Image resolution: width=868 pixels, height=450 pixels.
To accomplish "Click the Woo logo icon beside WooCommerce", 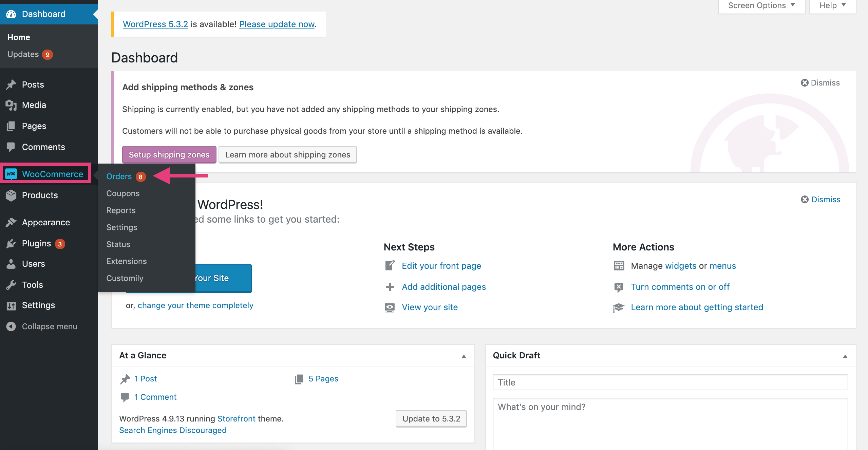I will [11, 174].
